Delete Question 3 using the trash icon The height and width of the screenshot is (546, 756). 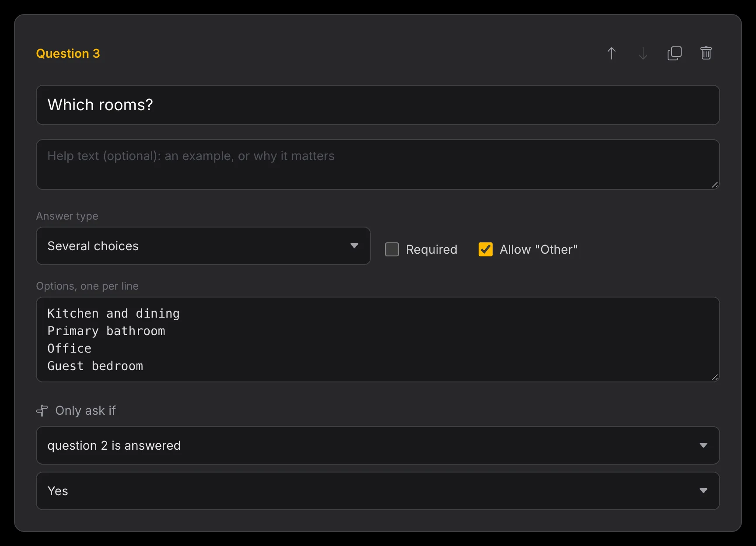(x=706, y=53)
